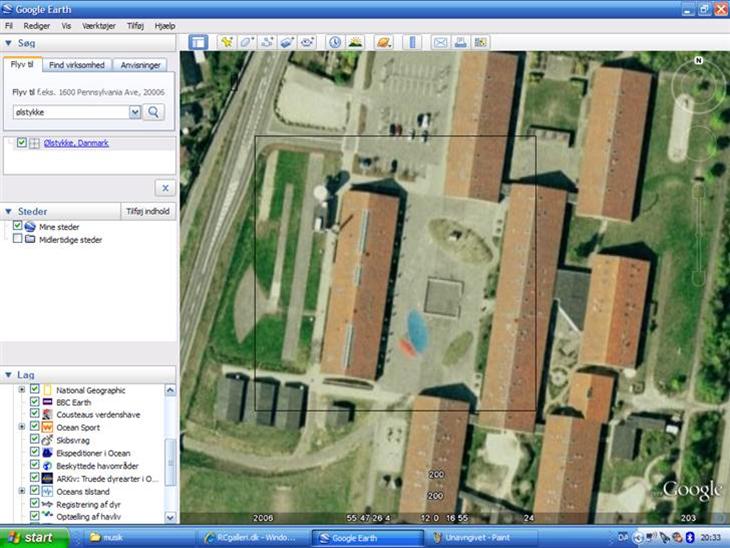Toggle the Ocean Sport layer checkbox
730x548 pixels.
point(34,426)
